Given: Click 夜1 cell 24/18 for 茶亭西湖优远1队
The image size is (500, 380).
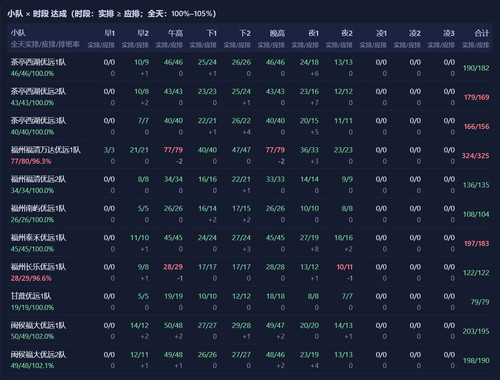Looking at the screenshot, I should pyautogui.click(x=309, y=62).
